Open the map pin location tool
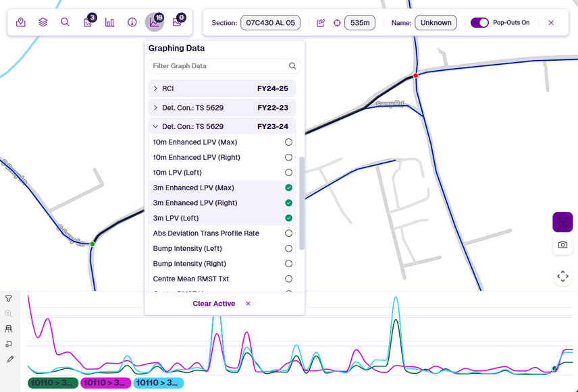This screenshot has width=578, height=392. click(x=21, y=22)
